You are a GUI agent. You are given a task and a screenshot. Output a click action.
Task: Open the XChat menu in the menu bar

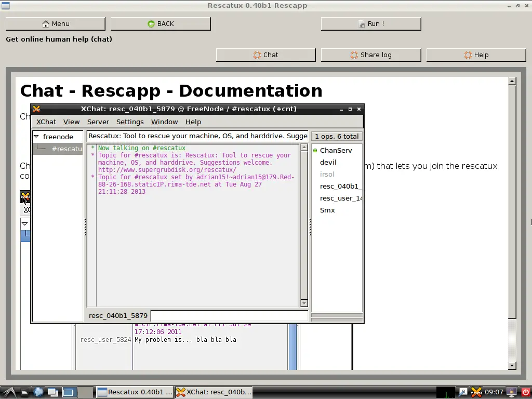(x=46, y=122)
